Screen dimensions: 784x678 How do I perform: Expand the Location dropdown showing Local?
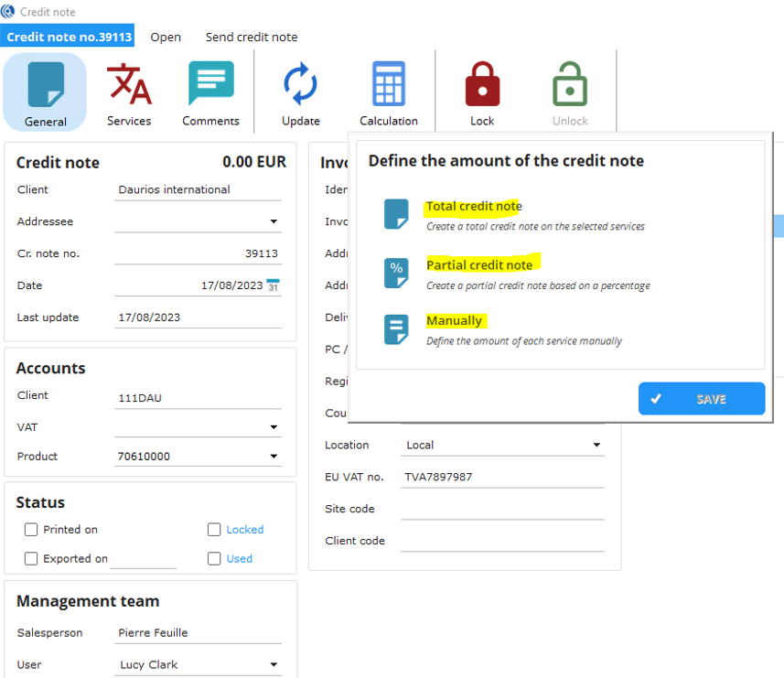[x=596, y=446]
